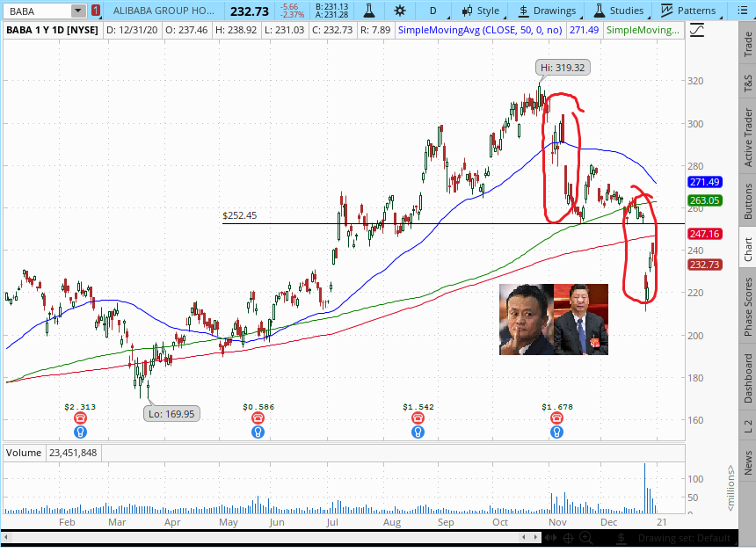Viewport: 756px width, 552px height.
Task: Click the O: 237.46 open value
Action: coord(186,31)
